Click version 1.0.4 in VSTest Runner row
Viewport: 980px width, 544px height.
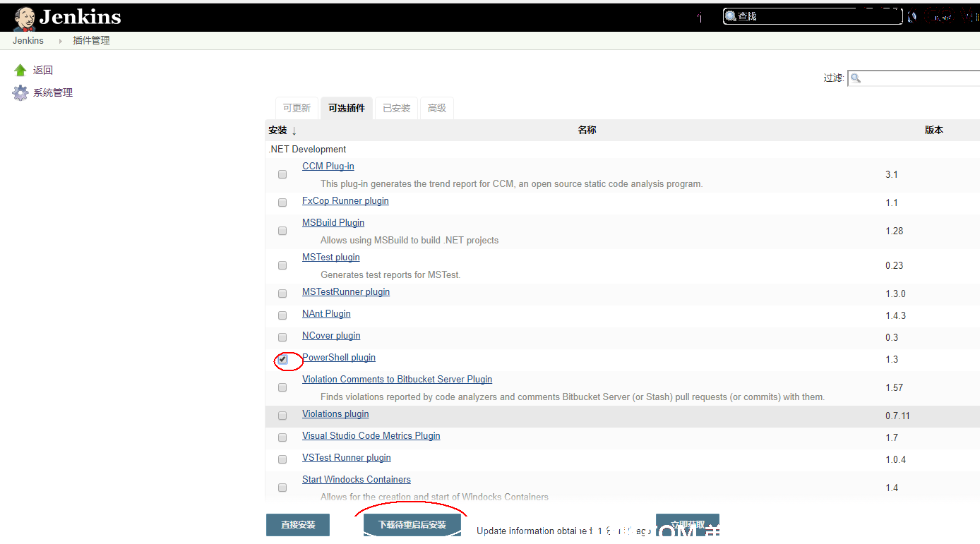(x=896, y=460)
